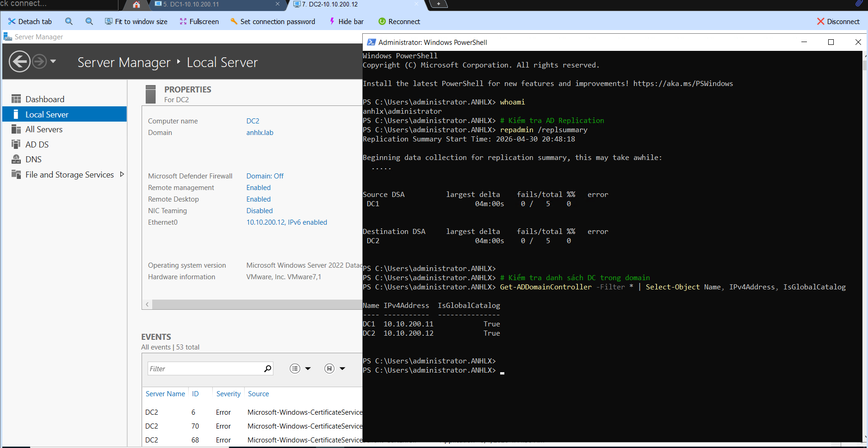
Task: Click the anhlx.lab domain link
Action: 260,132
